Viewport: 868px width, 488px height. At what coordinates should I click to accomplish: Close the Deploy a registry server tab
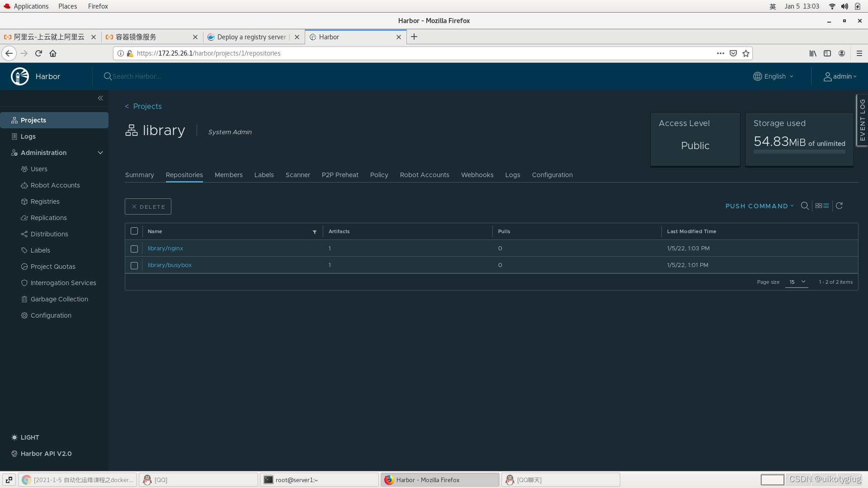[x=297, y=37]
